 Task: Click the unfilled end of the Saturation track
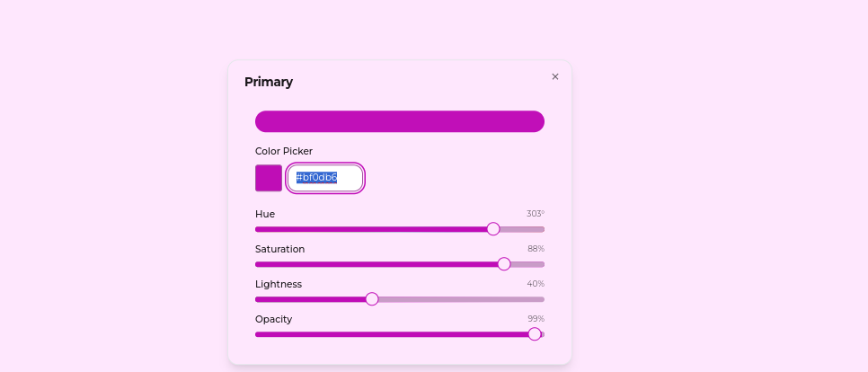(x=528, y=264)
